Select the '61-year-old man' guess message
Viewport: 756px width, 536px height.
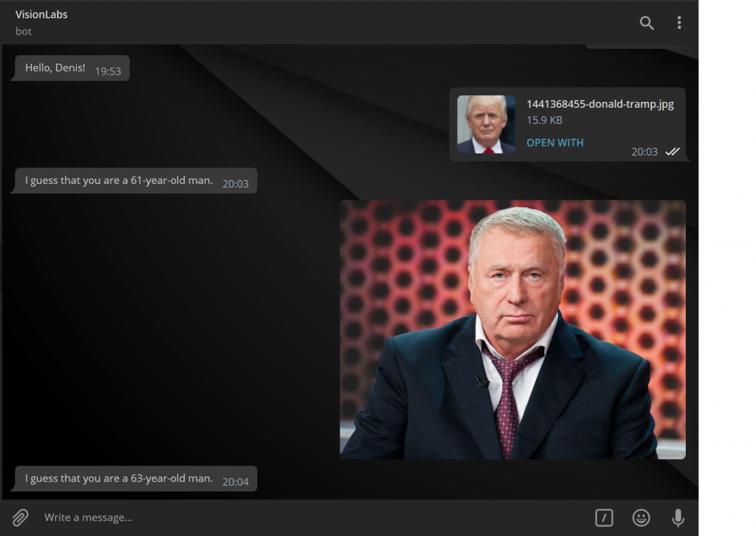click(x=136, y=181)
